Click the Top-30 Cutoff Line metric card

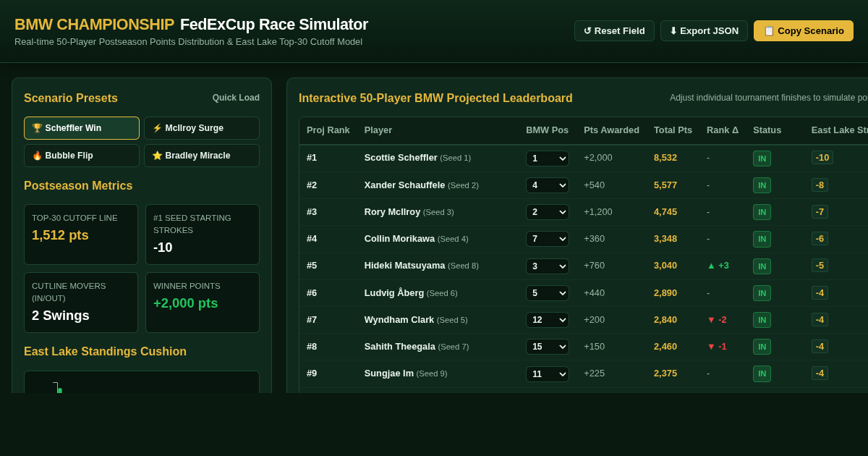pos(81,235)
